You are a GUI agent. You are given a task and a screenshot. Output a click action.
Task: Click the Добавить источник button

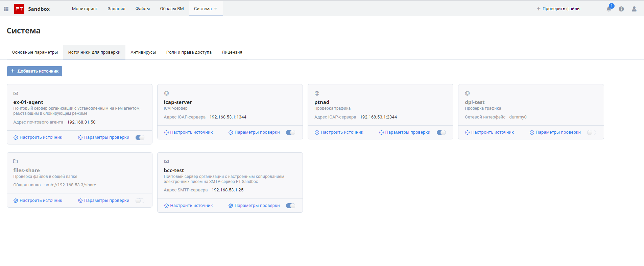click(x=34, y=71)
